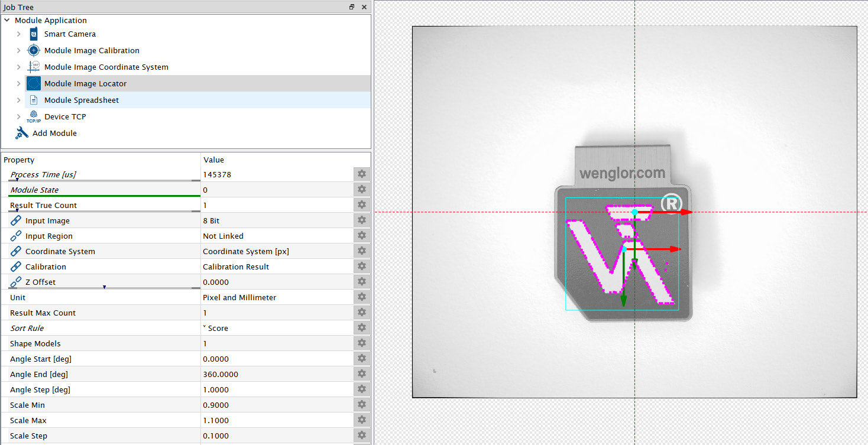Click the 'Shape Models' property label
Viewport: 868px width, 445px height.
point(35,343)
